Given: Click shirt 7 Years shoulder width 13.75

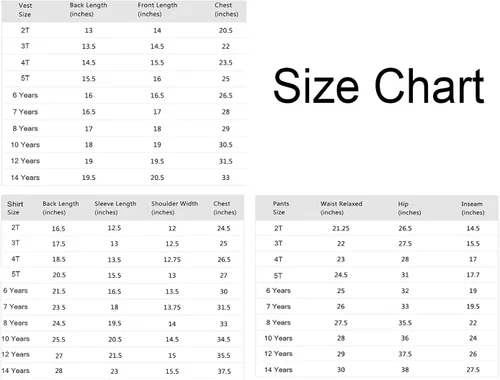Looking at the screenshot, I should (x=172, y=307).
